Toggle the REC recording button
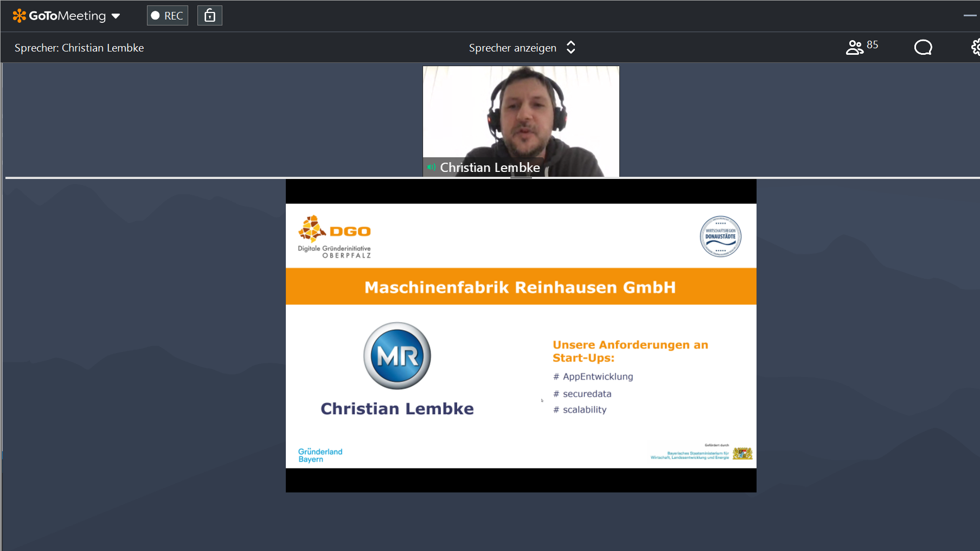Image resolution: width=980 pixels, height=551 pixels. 168,16
